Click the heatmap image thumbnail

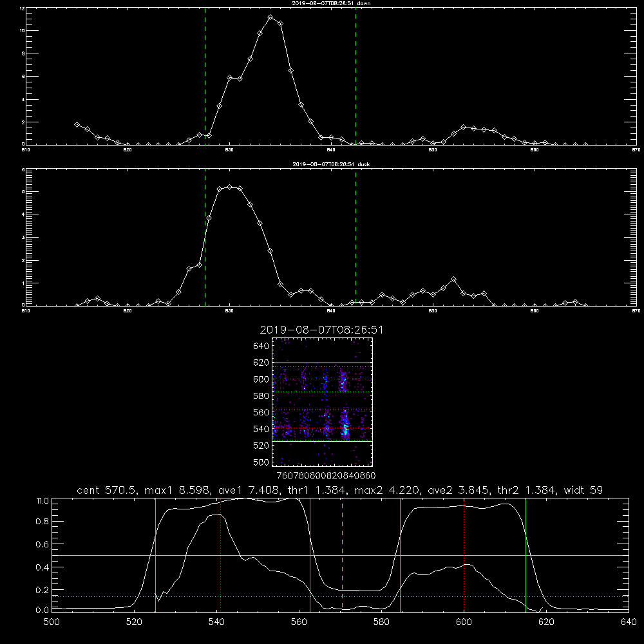[323, 402]
